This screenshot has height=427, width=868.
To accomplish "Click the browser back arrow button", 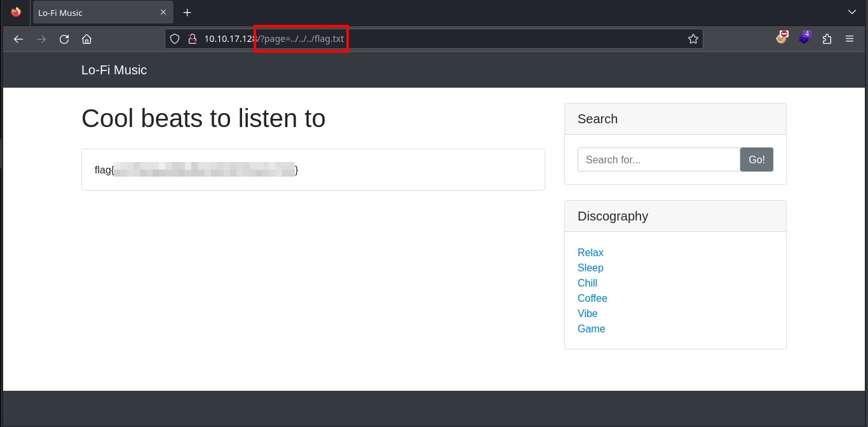I will pyautogui.click(x=18, y=39).
